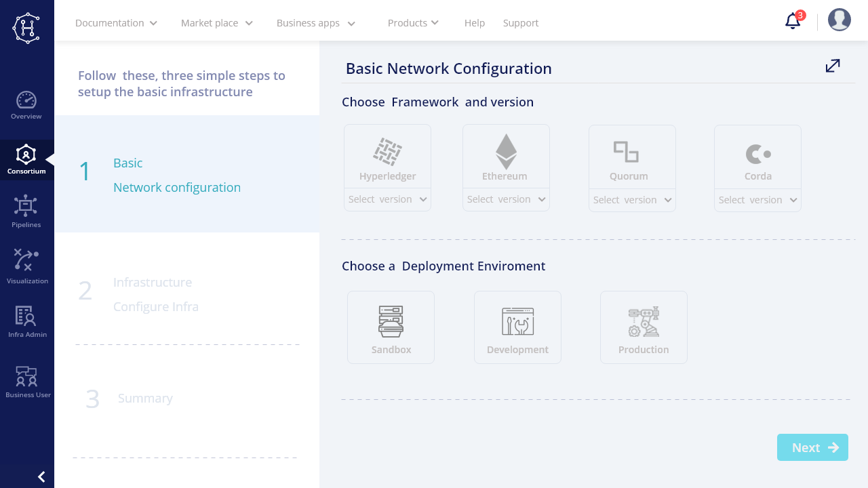Open the user profile avatar
Screen dimensions: 868x488
[x=840, y=20]
